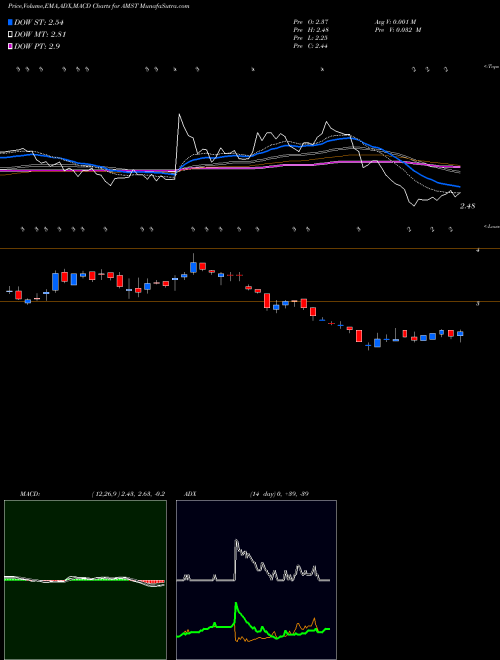This screenshot has height=660, width=500.
Task: Click the 'Avg V: 0.001 M' value
Action: click(x=395, y=22)
